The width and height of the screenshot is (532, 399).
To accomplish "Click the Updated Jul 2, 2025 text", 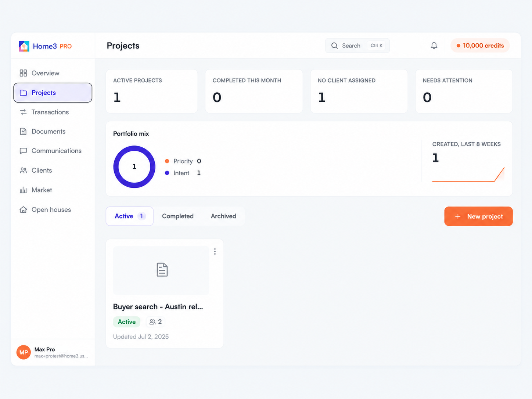I will 141,337.
